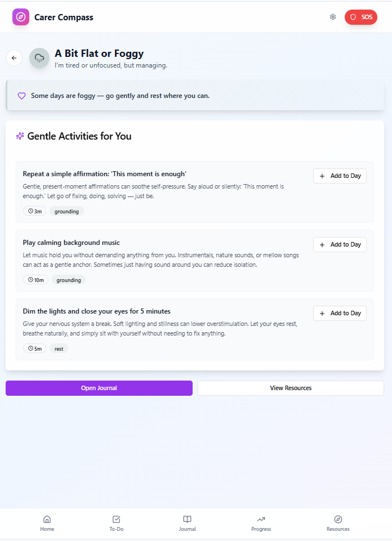Open Journal with the purple button

(x=99, y=388)
